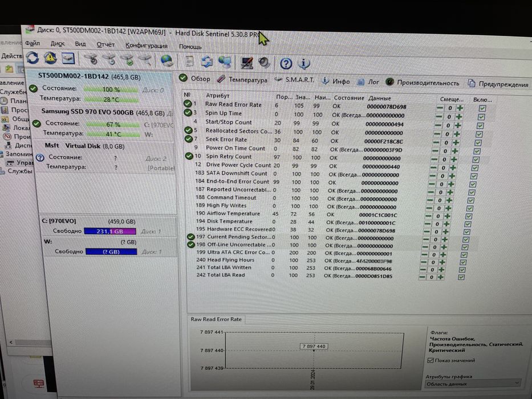Run the disk test with stethoscope icon
The image size is (532, 399).
[x=91, y=59]
